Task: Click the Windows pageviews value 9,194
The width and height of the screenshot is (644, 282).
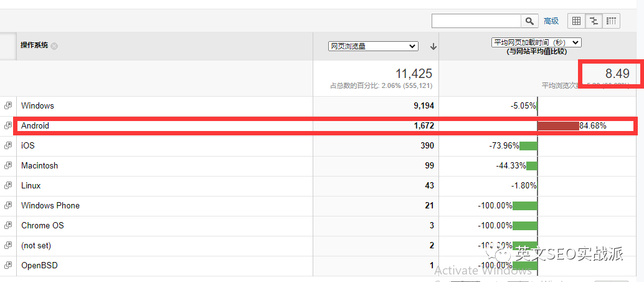Action: coord(424,106)
